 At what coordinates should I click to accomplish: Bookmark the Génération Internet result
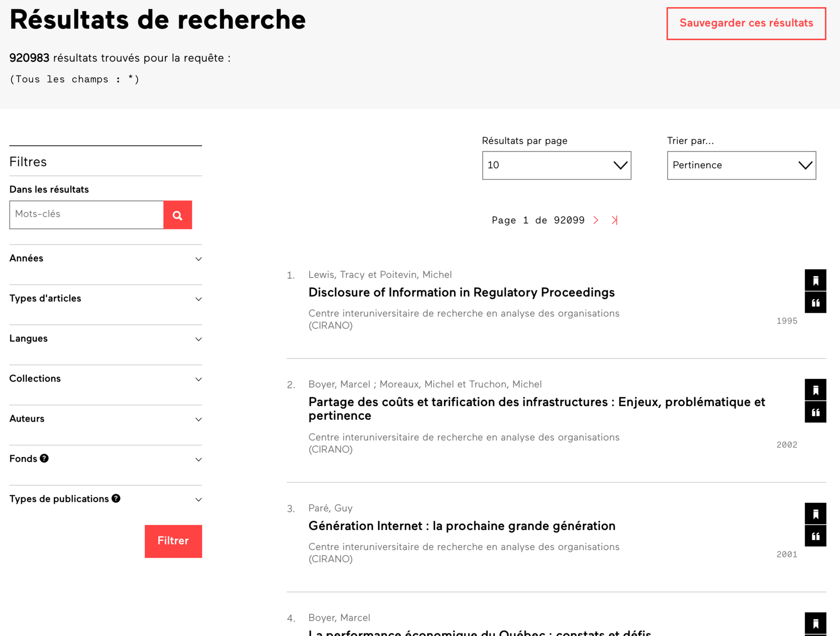(x=815, y=514)
